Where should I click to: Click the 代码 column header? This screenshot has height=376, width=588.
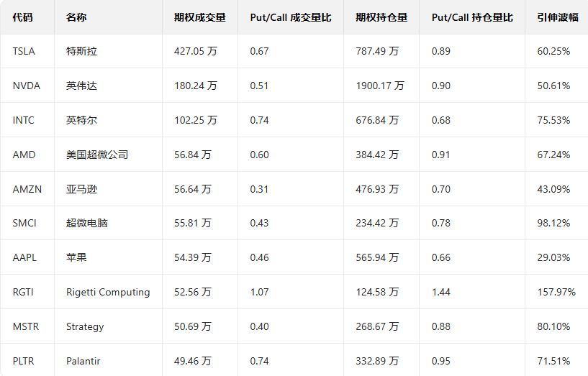coord(23,17)
